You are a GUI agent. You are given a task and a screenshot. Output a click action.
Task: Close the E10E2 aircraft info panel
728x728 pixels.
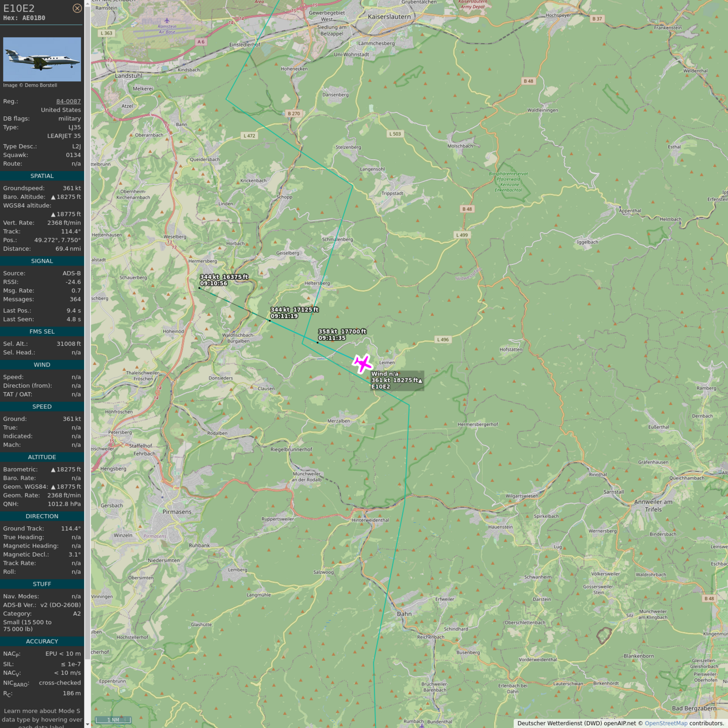pyautogui.click(x=77, y=8)
